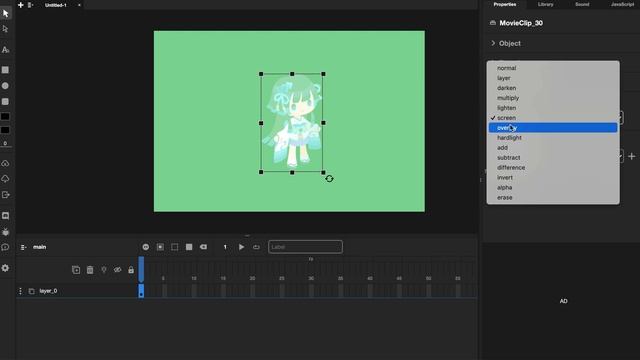
Task: Open the Library tab
Action: click(545, 4)
